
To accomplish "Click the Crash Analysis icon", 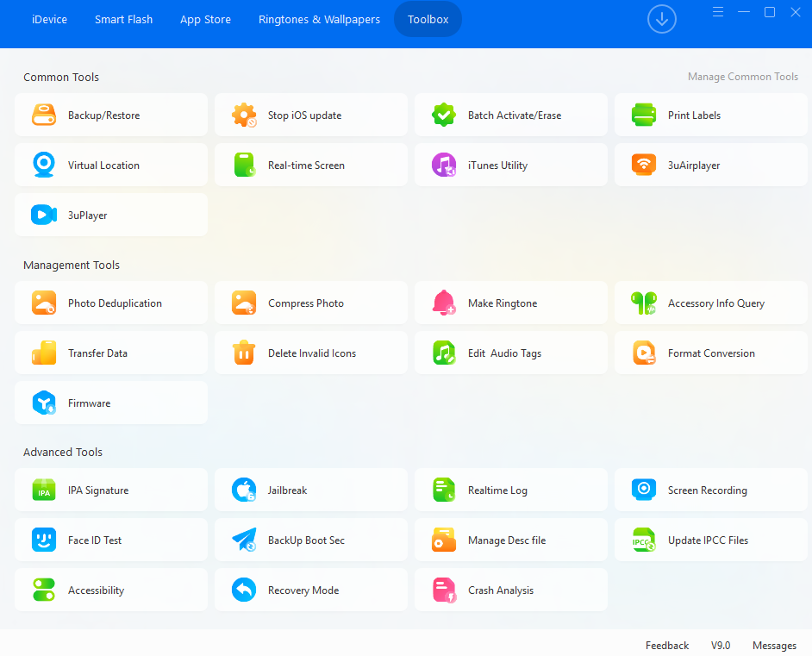I will point(444,590).
